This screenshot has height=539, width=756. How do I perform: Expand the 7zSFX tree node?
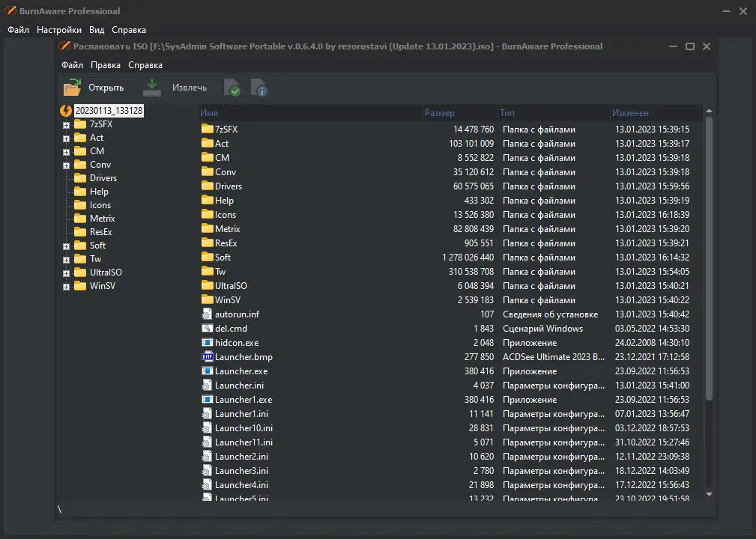(x=66, y=125)
